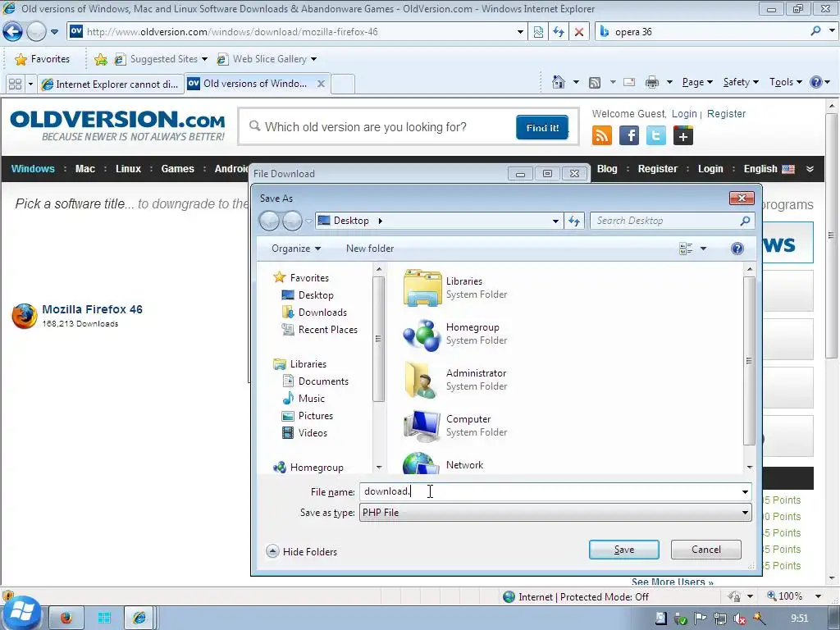Image resolution: width=840 pixels, height=630 pixels.
Task: Click the Mozilla Firefox 46 link
Action: click(92, 309)
